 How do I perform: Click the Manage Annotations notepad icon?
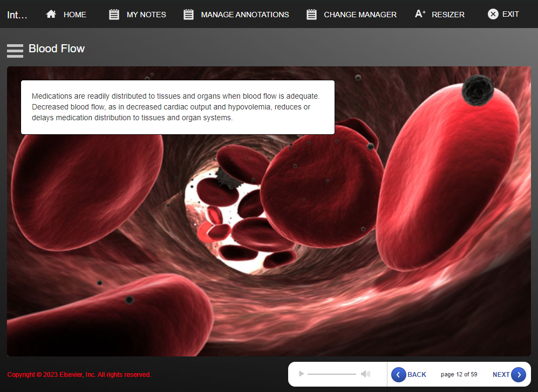(188, 15)
